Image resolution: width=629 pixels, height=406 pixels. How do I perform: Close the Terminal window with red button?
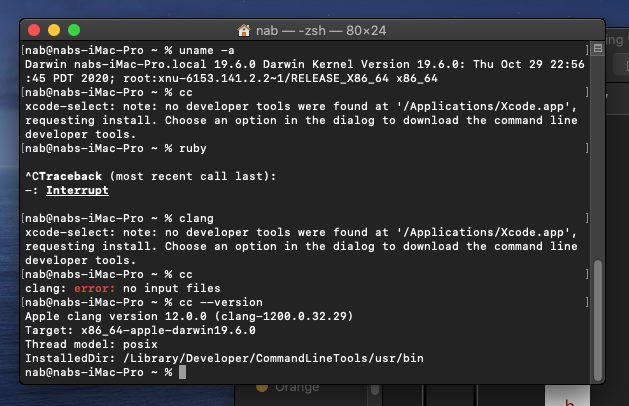(x=34, y=31)
